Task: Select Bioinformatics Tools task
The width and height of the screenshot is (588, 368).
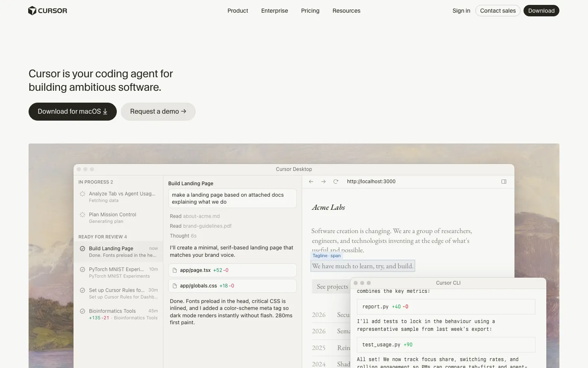Action: point(118,314)
